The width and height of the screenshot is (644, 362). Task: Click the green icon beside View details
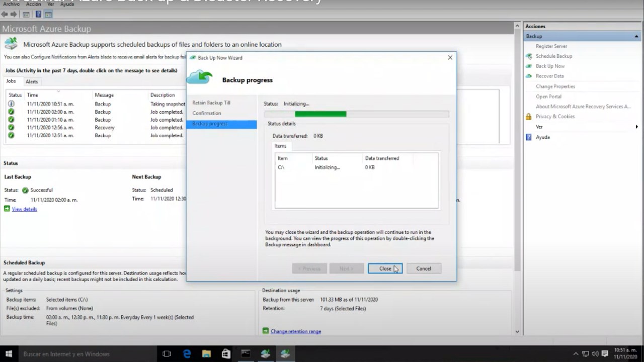point(7,209)
